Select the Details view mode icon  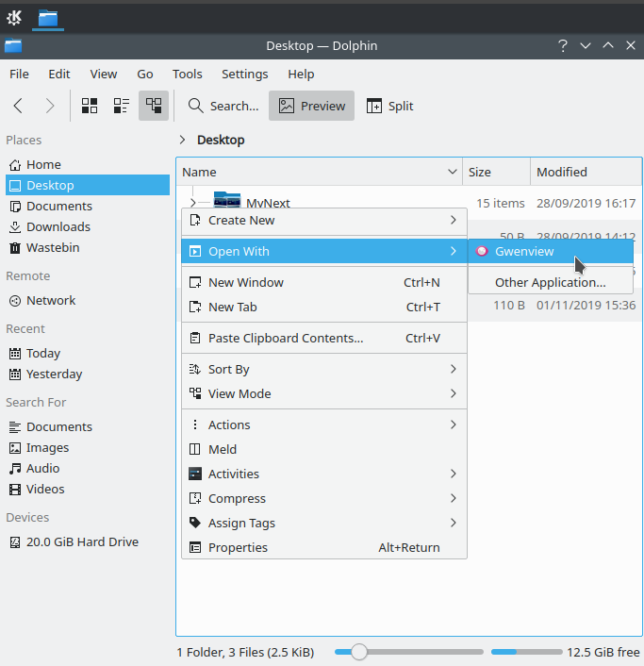coord(154,106)
